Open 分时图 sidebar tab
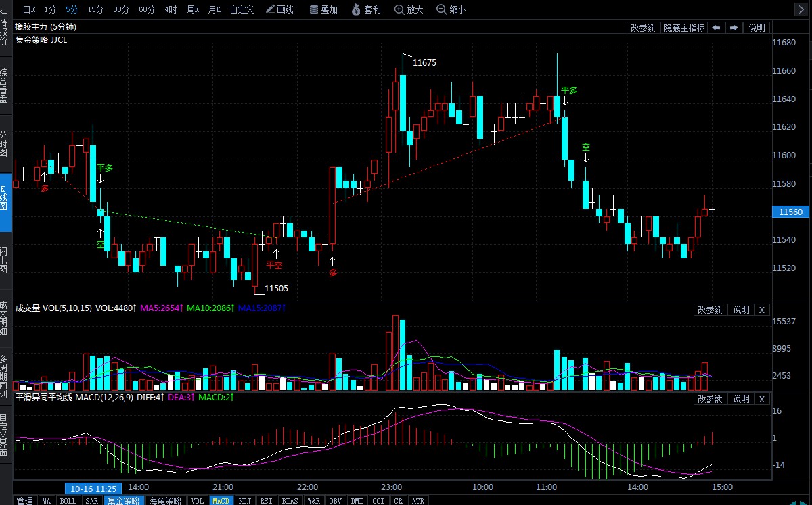Image resolution: width=812 pixels, height=505 pixels. [x=4, y=145]
